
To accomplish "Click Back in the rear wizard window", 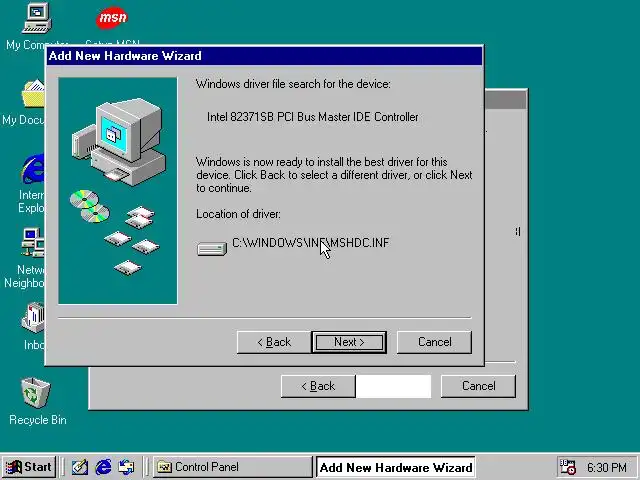I will tap(318, 386).
